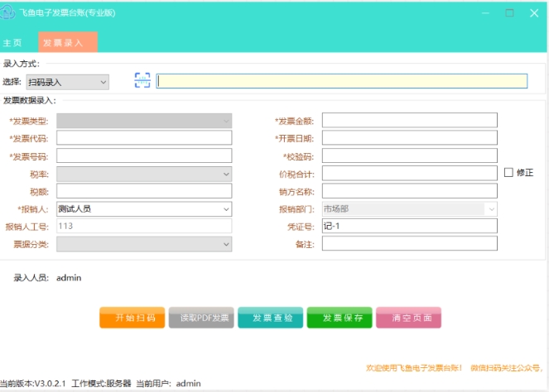Click the 发票查验 button
This screenshot has width=549, height=392.
[x=270, y=318]
